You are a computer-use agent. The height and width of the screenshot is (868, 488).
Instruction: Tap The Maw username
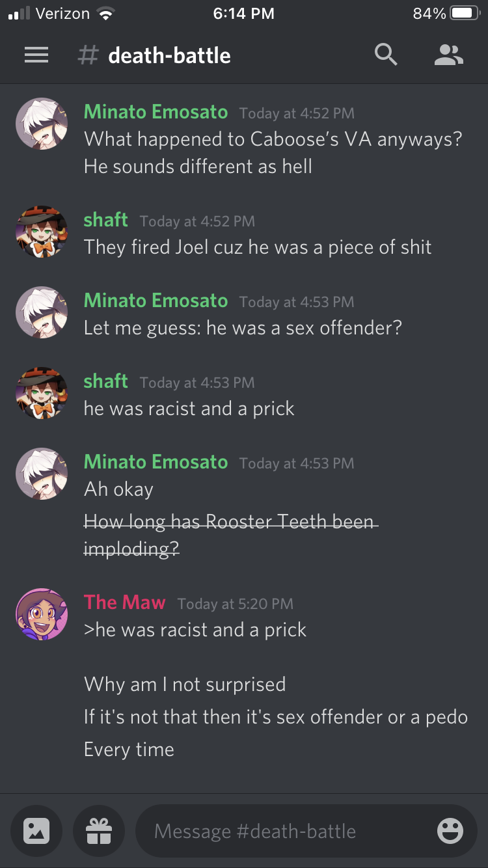(124, 603)
